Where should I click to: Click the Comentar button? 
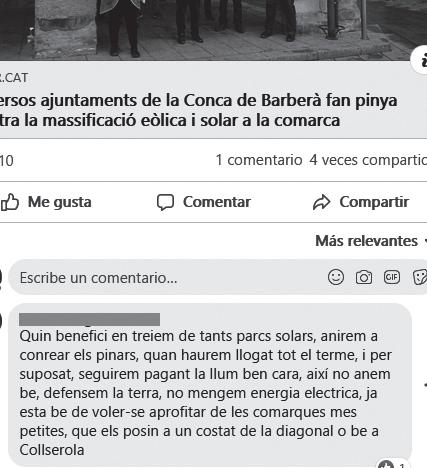click(204, 202)
